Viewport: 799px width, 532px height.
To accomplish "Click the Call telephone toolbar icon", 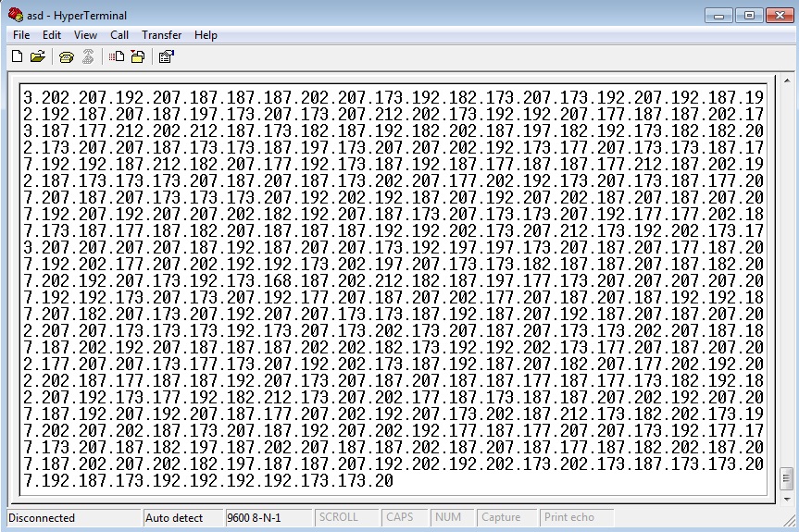I will [x=67, y=57].
